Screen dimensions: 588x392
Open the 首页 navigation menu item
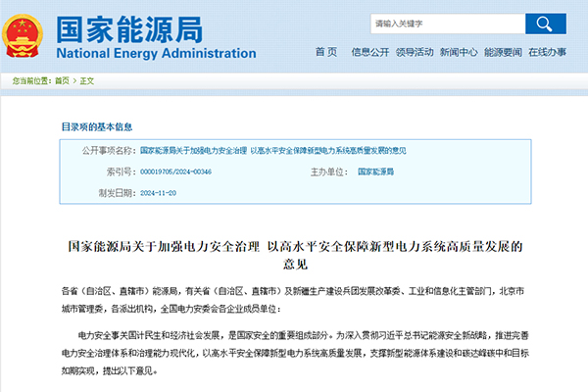coord(325,51)
